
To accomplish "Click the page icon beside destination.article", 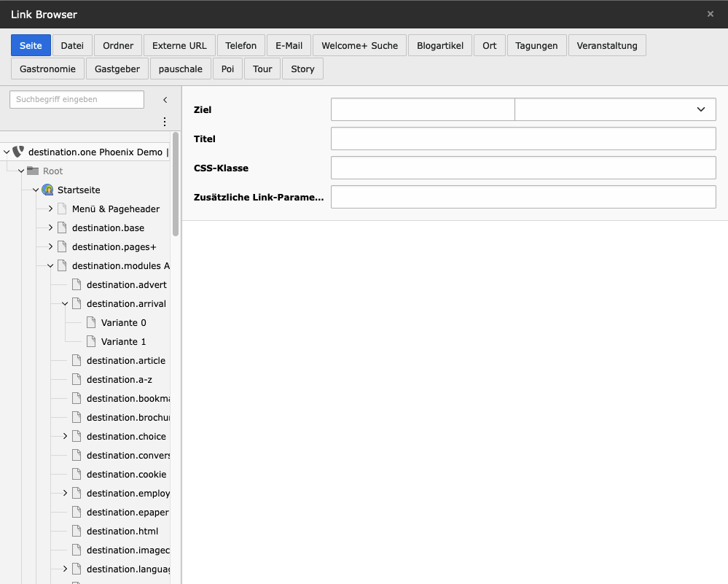I will coord(77,360).
